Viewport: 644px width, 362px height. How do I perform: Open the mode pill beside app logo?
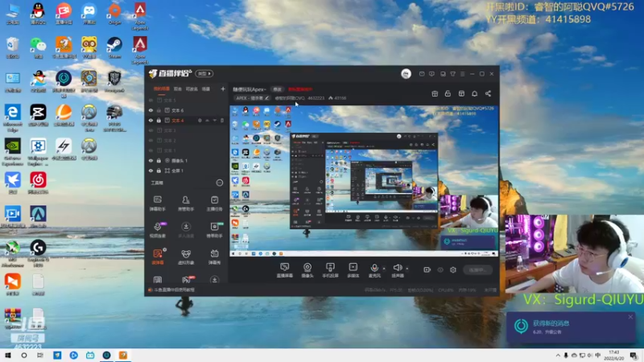pyautogui.click(x=204, y=74)
